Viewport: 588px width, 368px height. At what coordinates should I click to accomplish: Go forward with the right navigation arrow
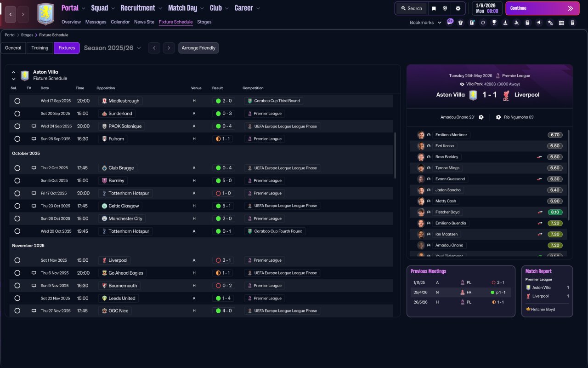pos(23,14)
